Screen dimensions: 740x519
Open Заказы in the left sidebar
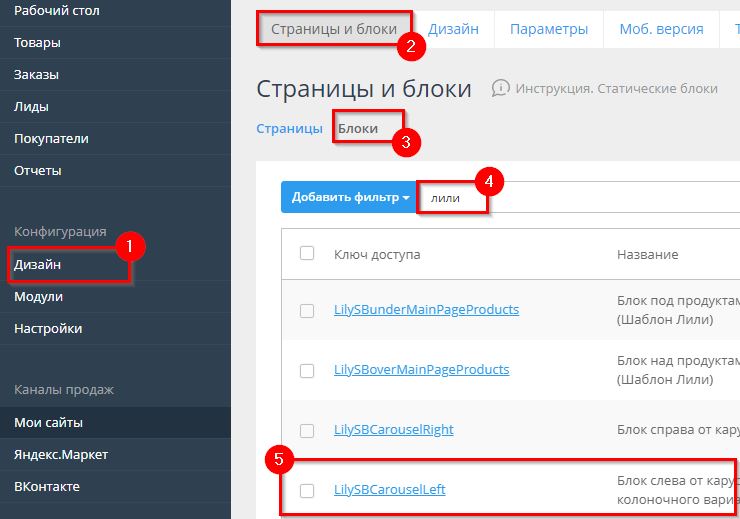36,75
